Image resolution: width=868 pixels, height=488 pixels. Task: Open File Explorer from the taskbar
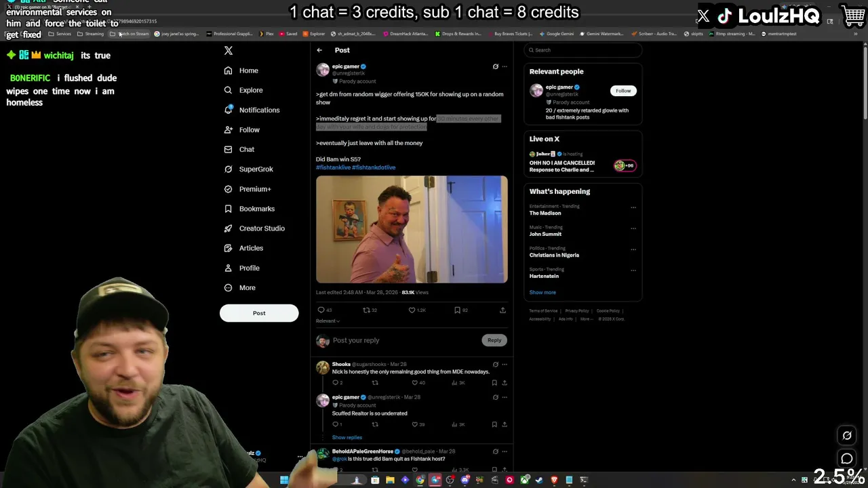click(390, 480)
